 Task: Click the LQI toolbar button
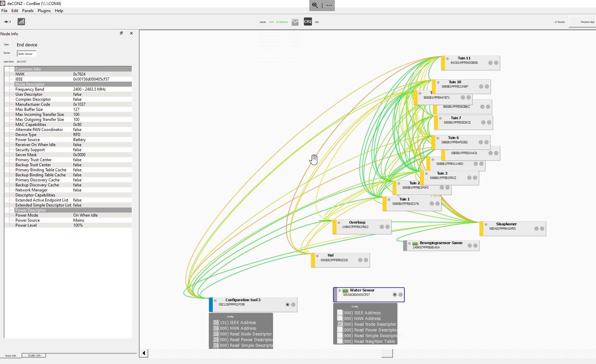pyautogui.click(x=317, y=22)
